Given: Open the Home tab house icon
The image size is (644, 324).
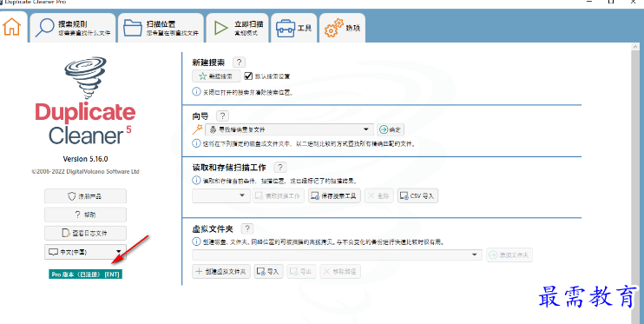Looking at the screenshot, I should click(x=12, y=27).
